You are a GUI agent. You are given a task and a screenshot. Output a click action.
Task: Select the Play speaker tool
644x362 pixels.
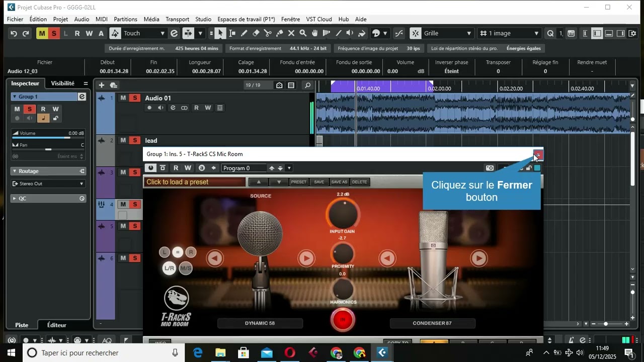[350, 34]
